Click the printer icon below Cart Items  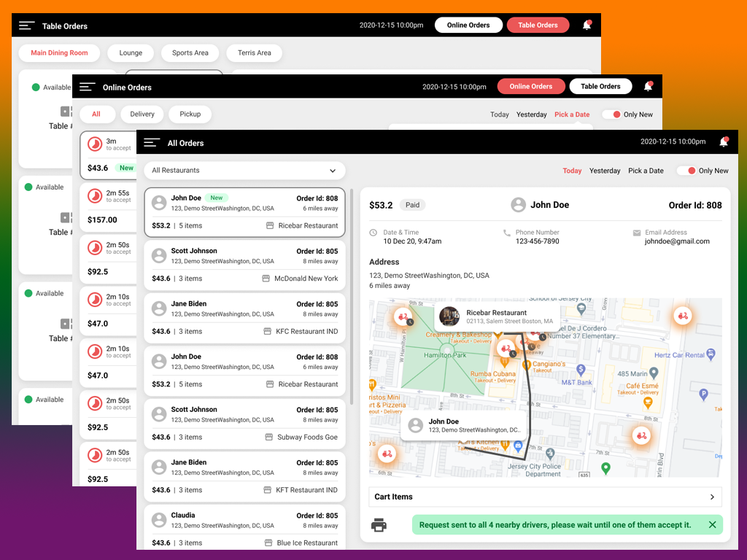379,525
